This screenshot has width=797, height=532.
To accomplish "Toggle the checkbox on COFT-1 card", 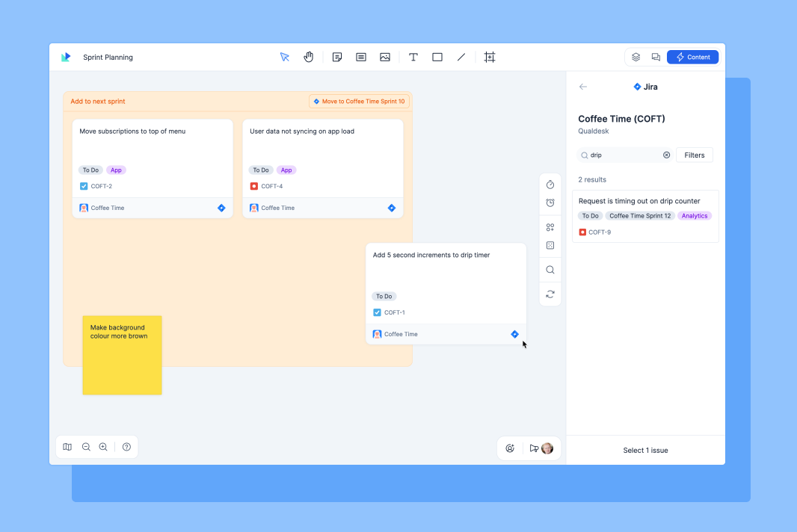I will pyautogui.click(x=378, y=312).
